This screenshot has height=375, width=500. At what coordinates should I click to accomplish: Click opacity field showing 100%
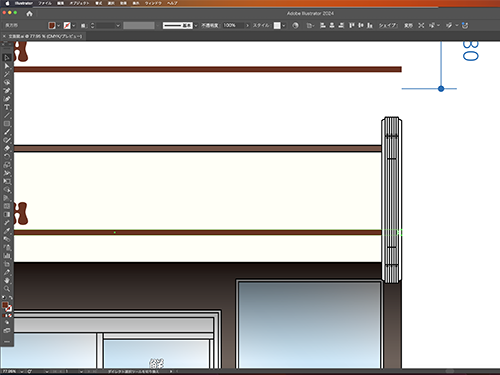(x=233, y=25)
